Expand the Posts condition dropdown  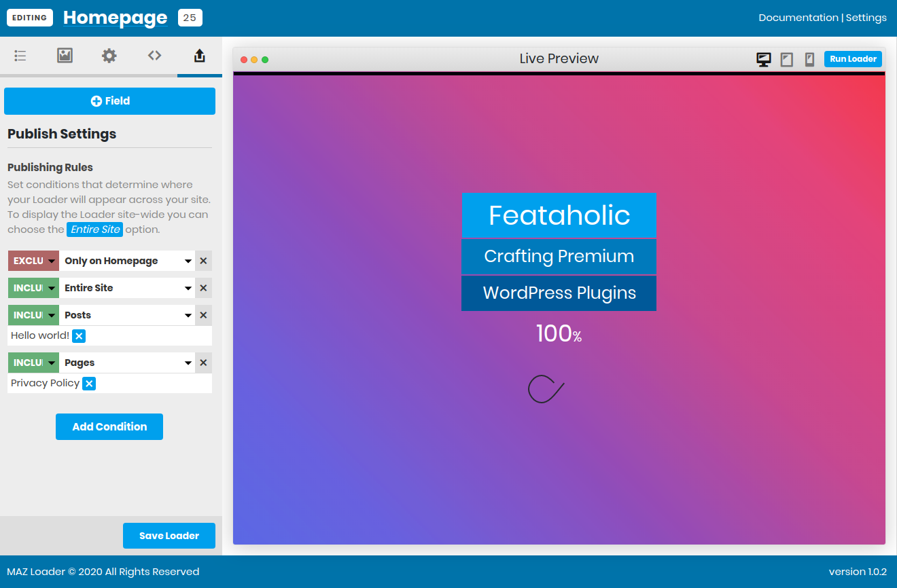tap(127, 315)
